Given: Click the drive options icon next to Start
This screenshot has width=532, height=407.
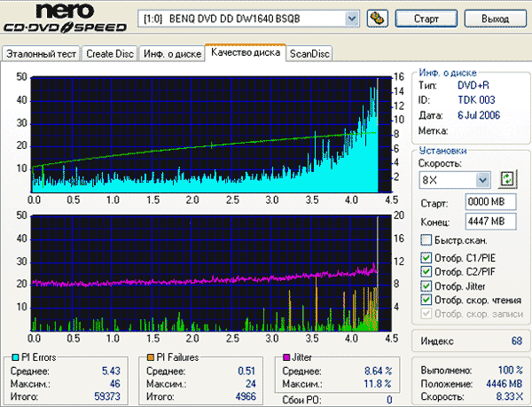Looking at the screenshot, I should click(x=378, y=19).
